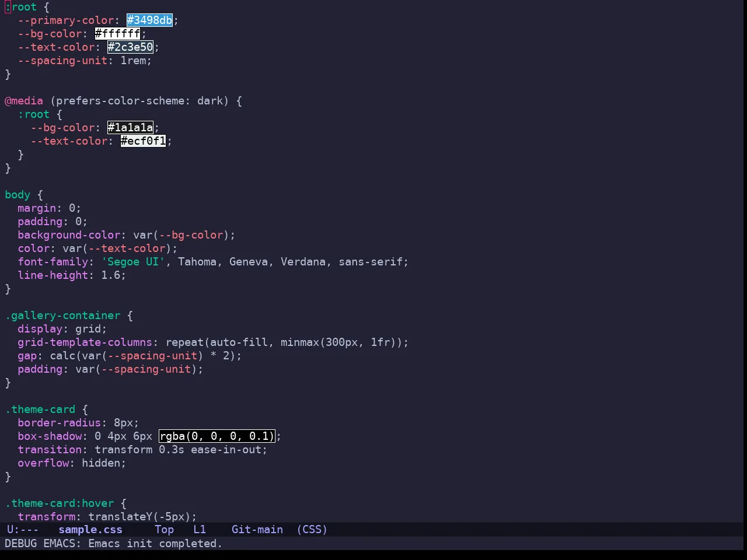Click the font-family property
This screenshot has height=560, width=747.
click(x=53, y=262)
